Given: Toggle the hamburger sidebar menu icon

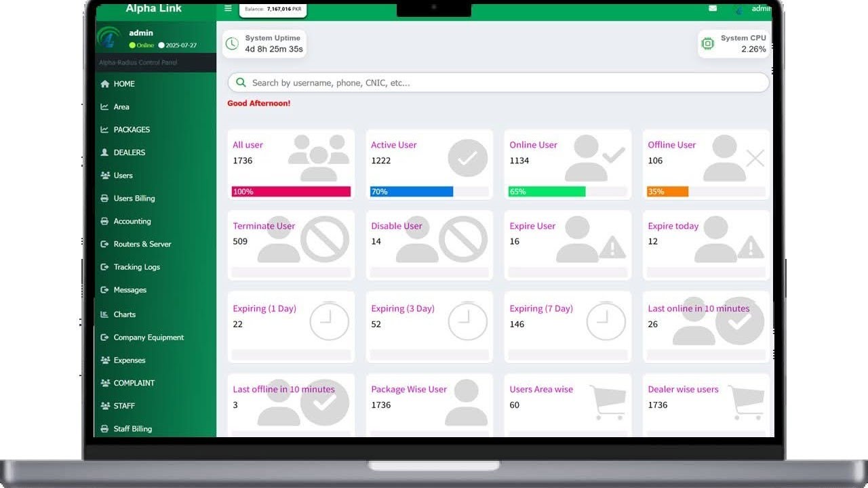Looking at the screenshot, I should click(x=228, y=9).
